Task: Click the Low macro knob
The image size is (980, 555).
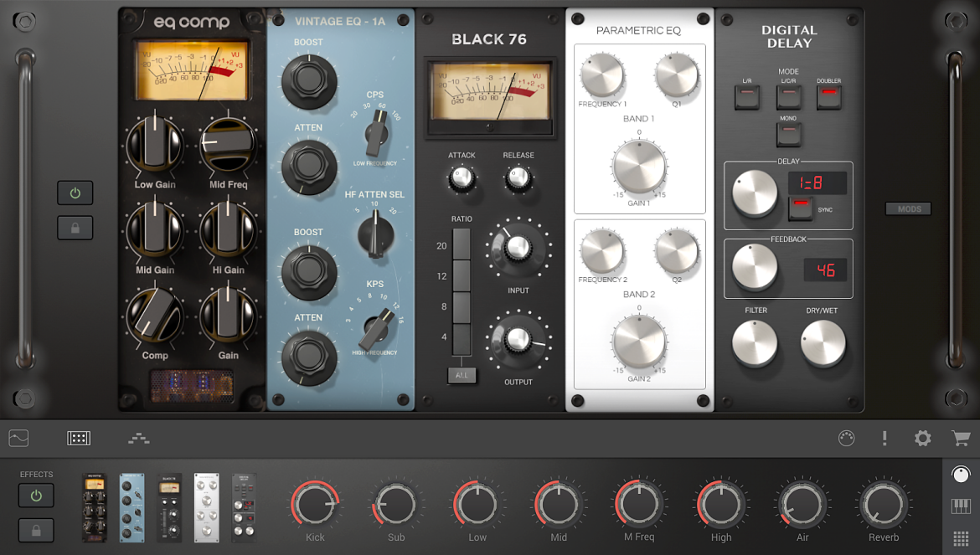Action: (477, 504)
